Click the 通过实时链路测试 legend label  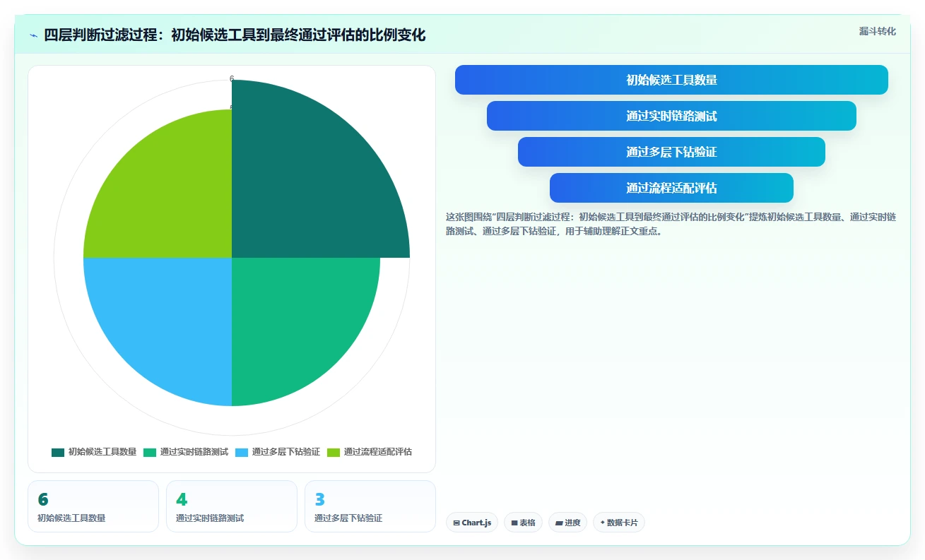[x=194, y=452]
